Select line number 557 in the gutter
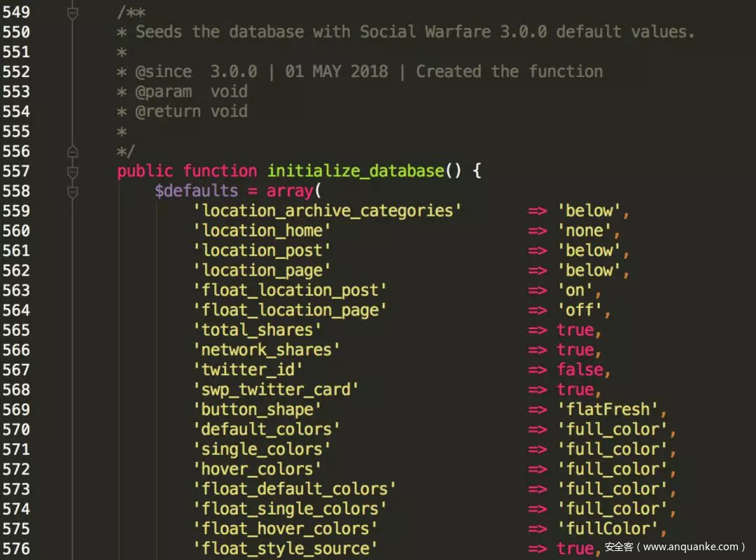756x560 pixels. 17,170
